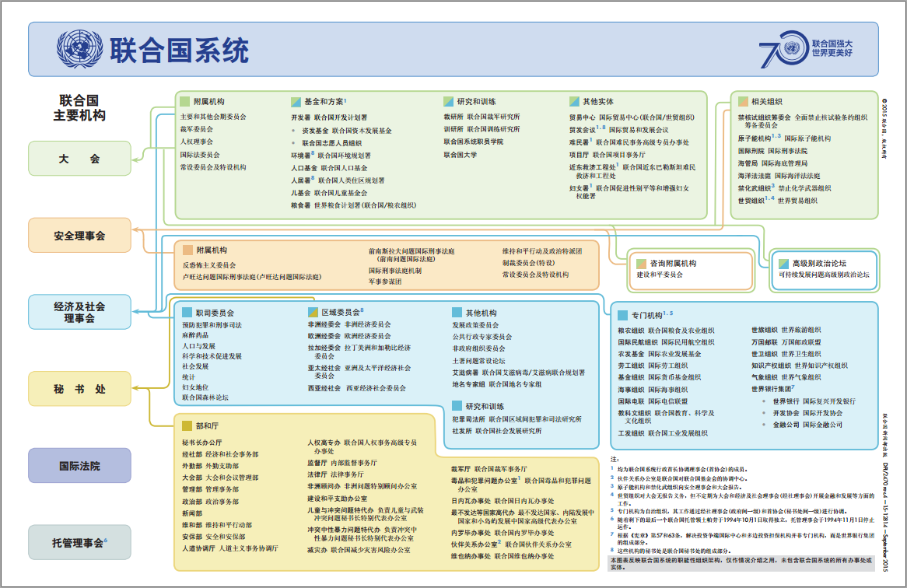The height and width of the screenshot is (588, 907).
Task: Click the 研究和训练 square icon under 大会
Action: 447,100
